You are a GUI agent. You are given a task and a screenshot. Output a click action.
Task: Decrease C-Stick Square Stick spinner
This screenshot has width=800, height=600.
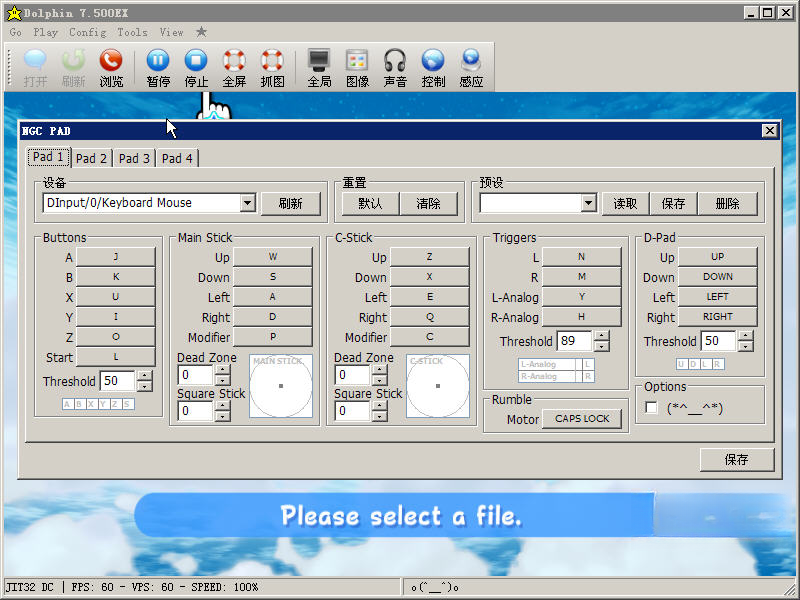point(379,416)
